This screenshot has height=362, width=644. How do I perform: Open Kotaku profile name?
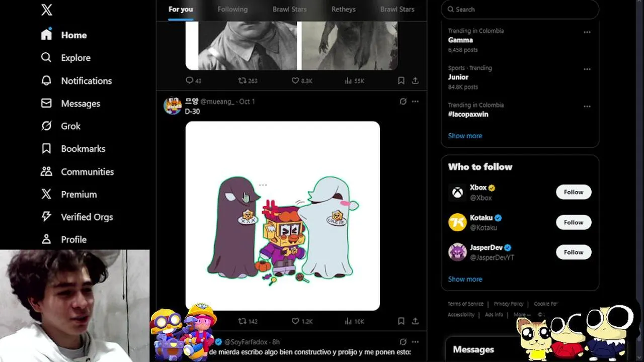(x=481, y=218)
